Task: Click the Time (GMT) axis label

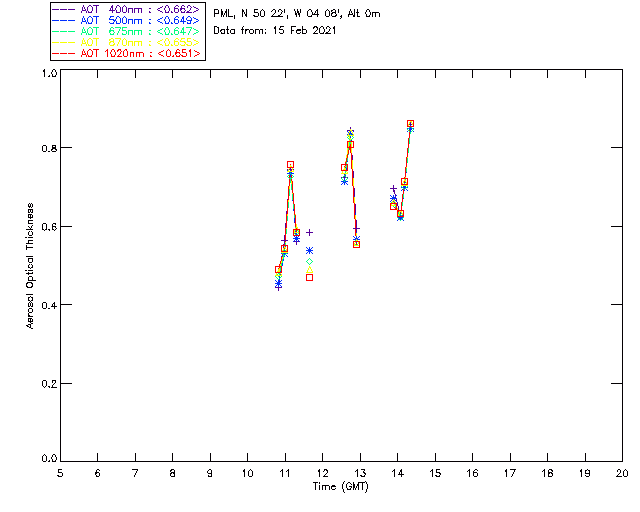Action: coord(340,487)
